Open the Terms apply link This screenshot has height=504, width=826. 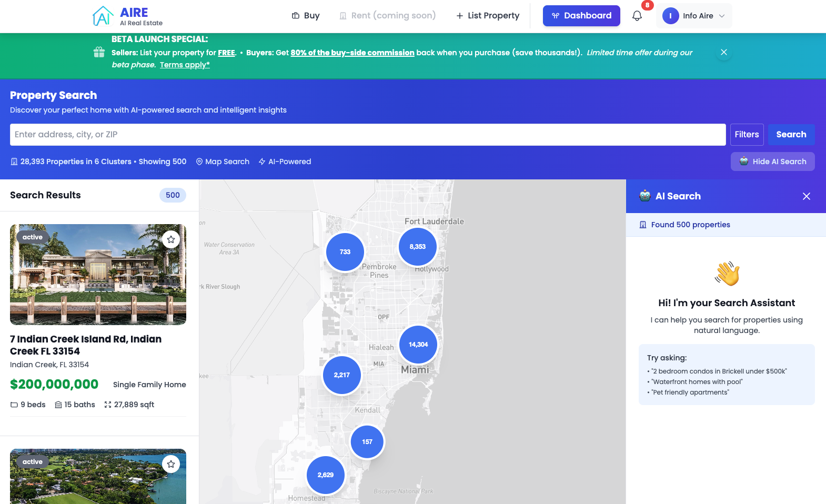coord(185,65)
